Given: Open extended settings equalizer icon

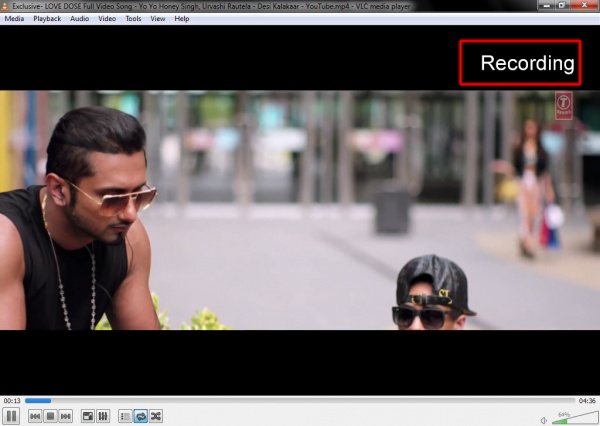Looking at the screenshot, I should [103, 416].
